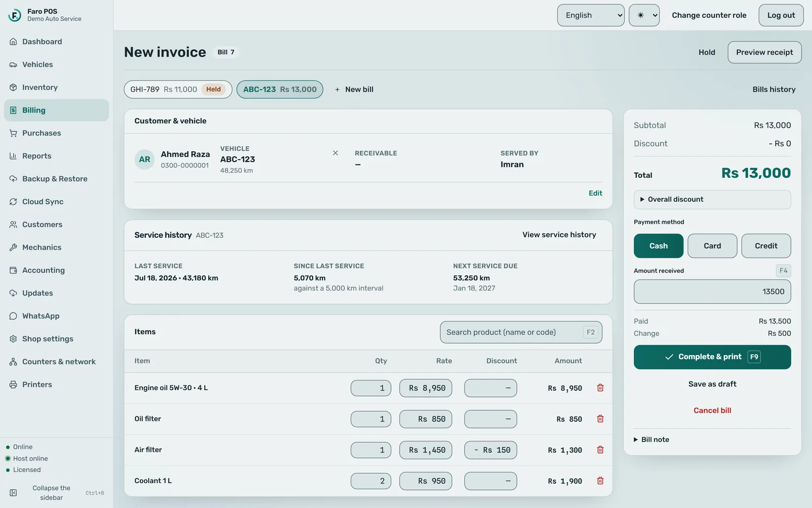
Task: Collapse the sidebar using the panel icon
Action: pyautogui.click(x=13, y=493)
